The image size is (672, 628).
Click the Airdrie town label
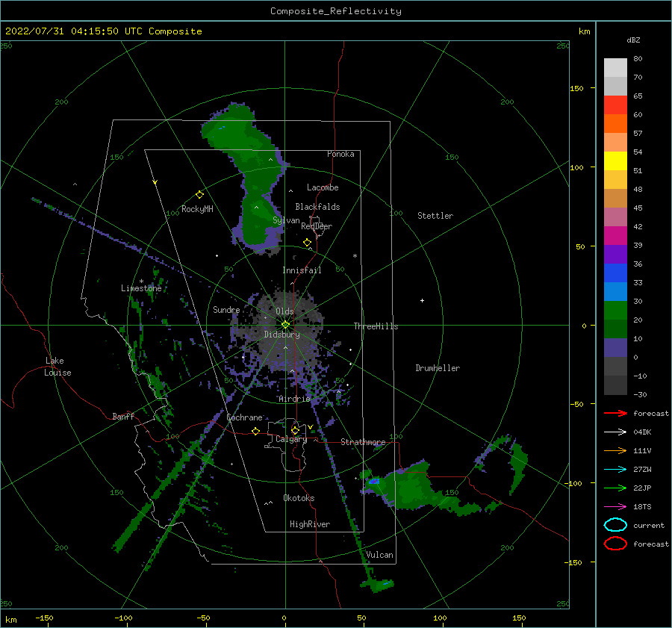(x=294, y=399)
